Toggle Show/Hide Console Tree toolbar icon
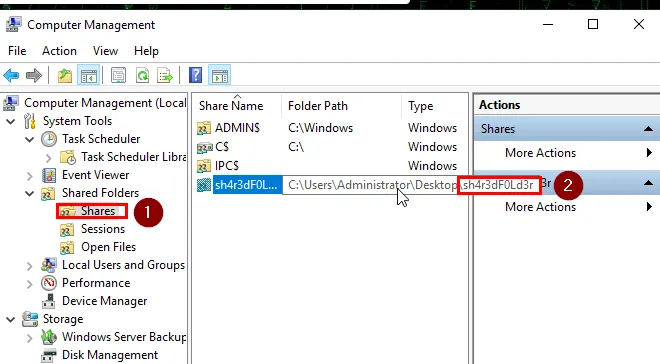The width and height of the screenshot is (660, 364). tap(88, 76)
